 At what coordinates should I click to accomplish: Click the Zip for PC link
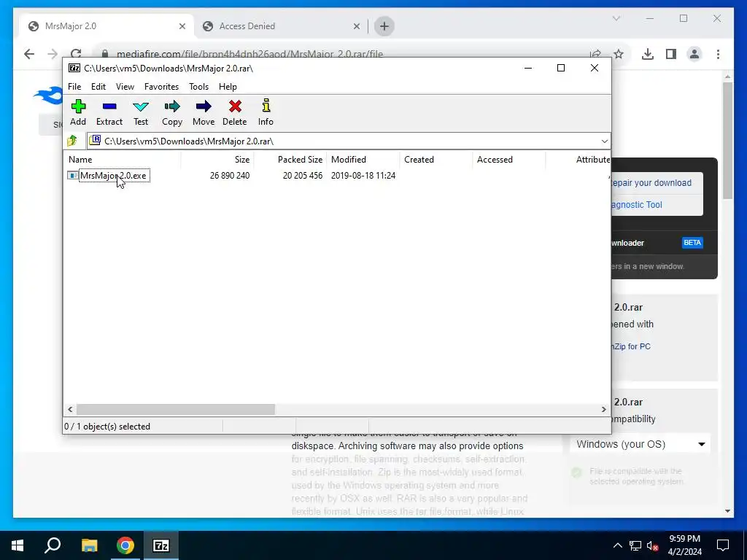click(x=631, y=346)
